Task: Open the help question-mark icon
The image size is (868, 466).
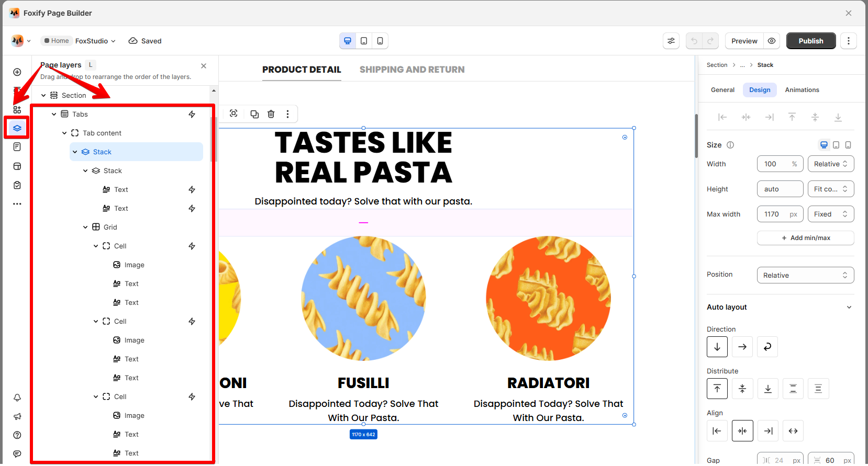Action: point(17,435)
